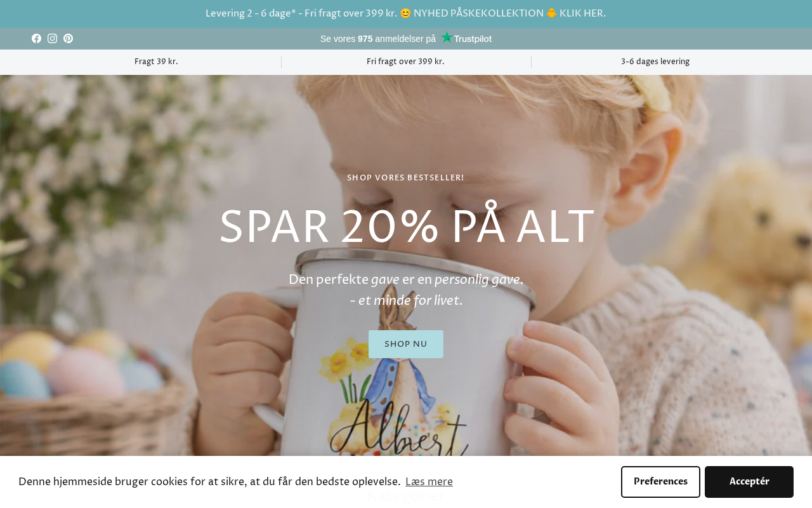
Task: Open the Læs mere cookie link
Action: click(x=429, y=482)
